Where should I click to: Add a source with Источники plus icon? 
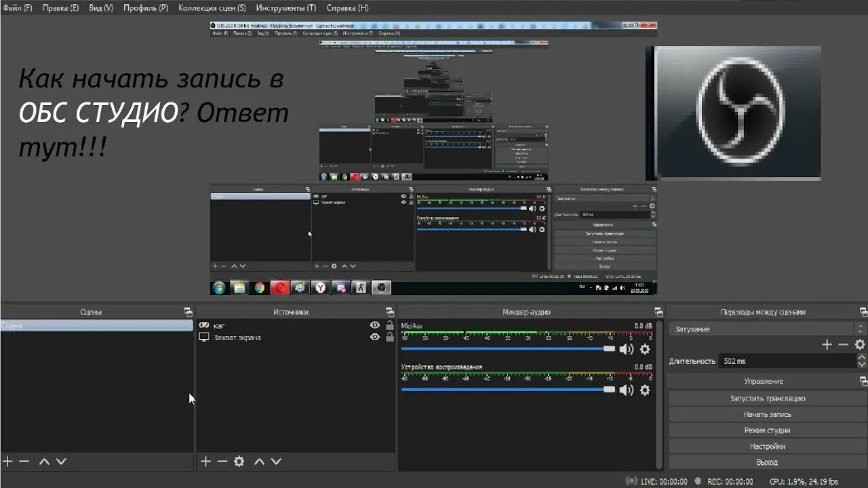pyautogui.click(x=205, y=462)
